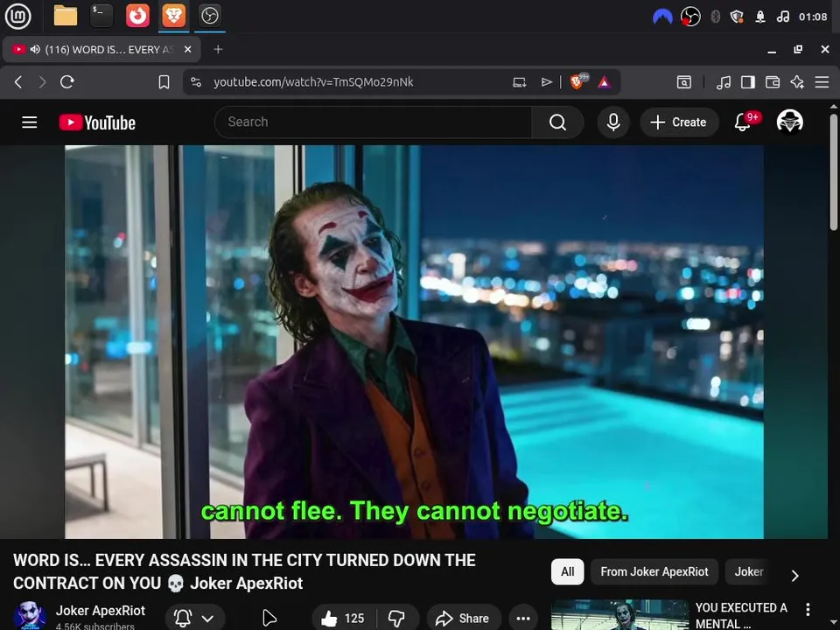Close the YouTube tab
Screen dimensions: 840x630
click(187, 49)
